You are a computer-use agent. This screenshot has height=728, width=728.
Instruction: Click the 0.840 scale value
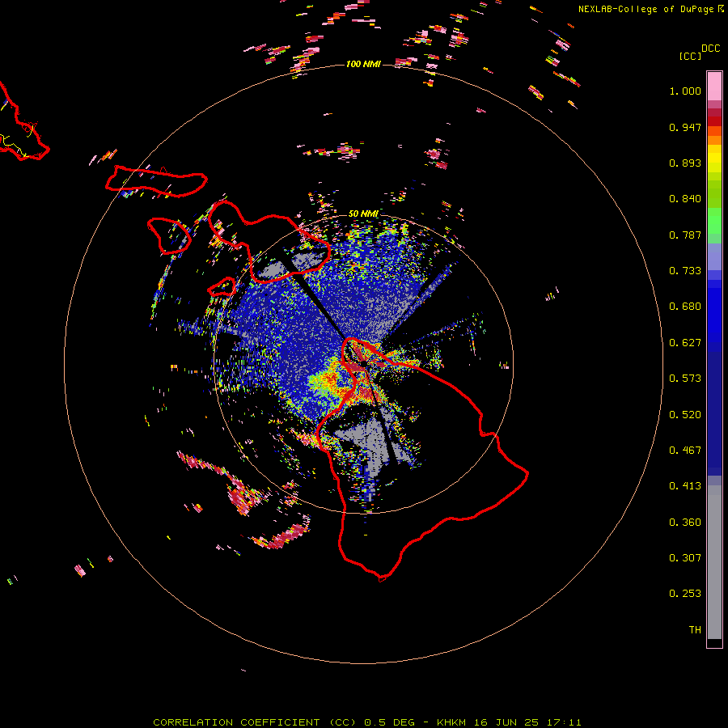[x=685, y=199]
